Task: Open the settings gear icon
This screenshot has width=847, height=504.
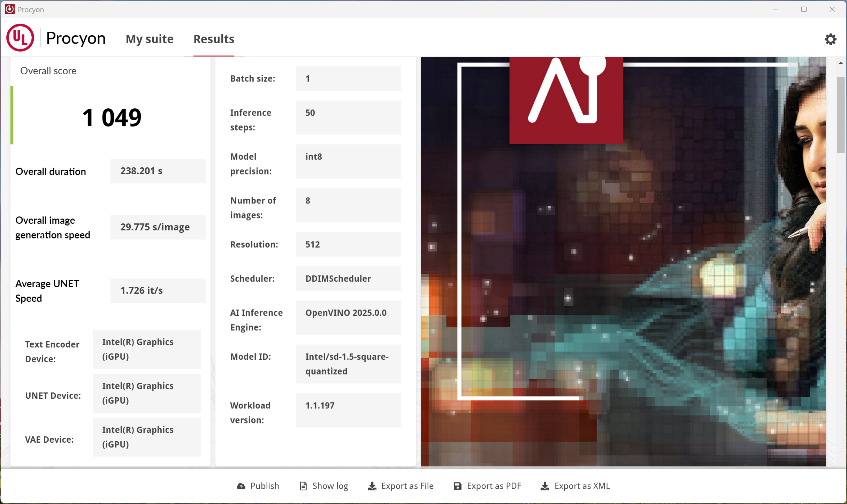Action: 830,39
